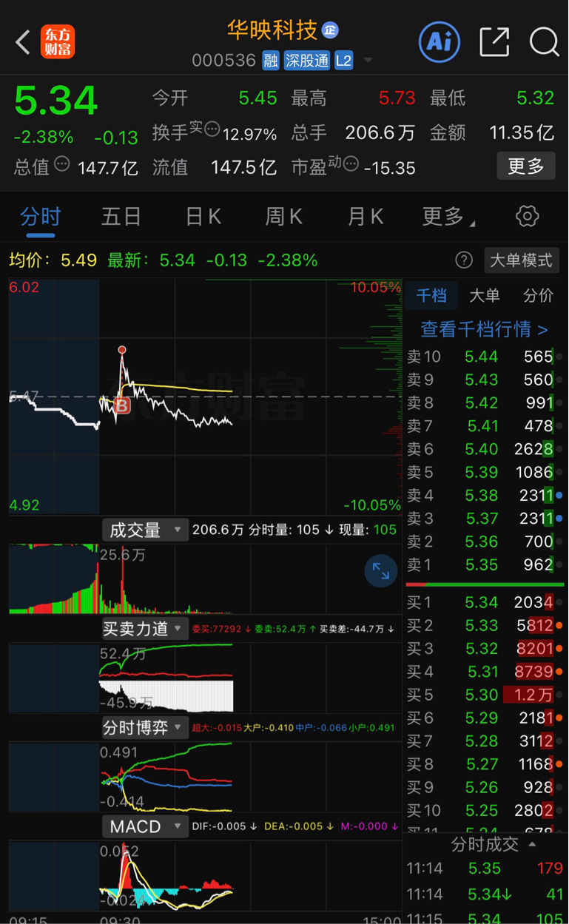Open the 成交量 indicator dropdown
This screenshot has width=569, height=924.
(145, 530)
